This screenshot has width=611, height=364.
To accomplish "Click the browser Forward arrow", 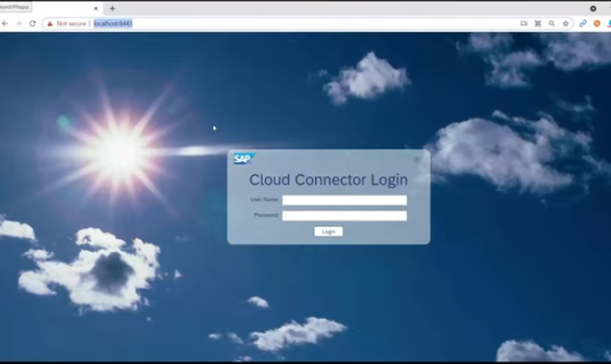I will click(18, 24).
